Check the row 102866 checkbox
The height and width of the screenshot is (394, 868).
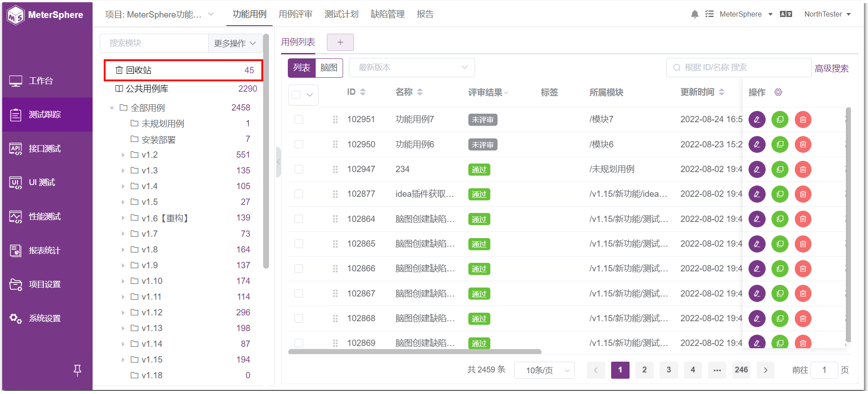point(299,268)
